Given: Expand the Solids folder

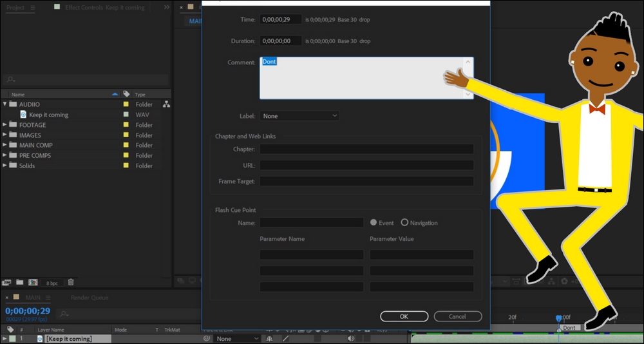Looking at the screenshot, I should [x=5, y=166].
